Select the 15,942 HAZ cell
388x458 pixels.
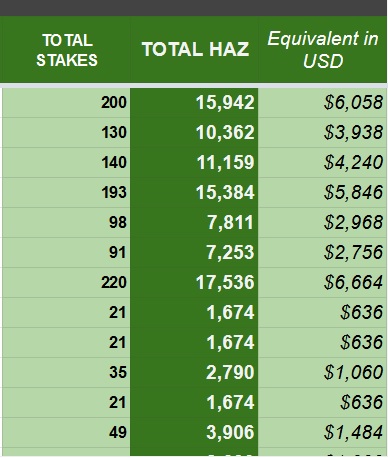tap(194, 102)
